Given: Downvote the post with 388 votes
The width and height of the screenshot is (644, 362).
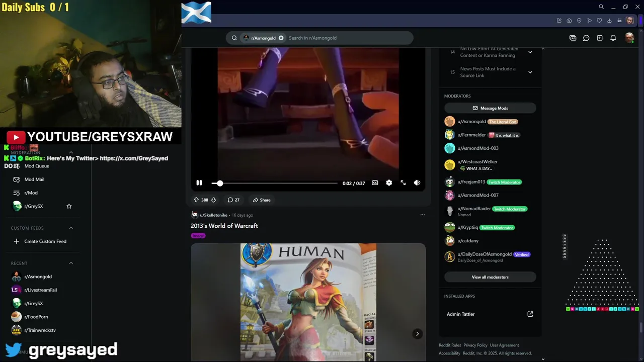Looking at the screenshot, I should tap(213, 200).
